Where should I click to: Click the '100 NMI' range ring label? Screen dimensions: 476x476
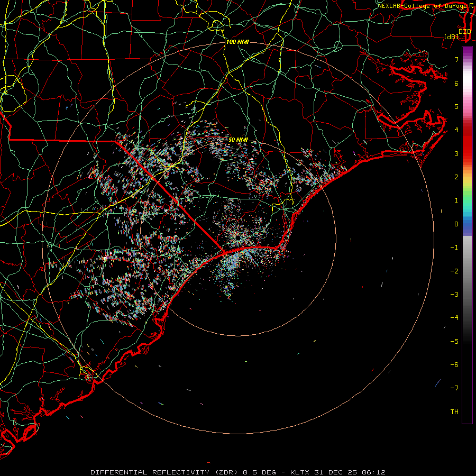(x=237, y=42)
